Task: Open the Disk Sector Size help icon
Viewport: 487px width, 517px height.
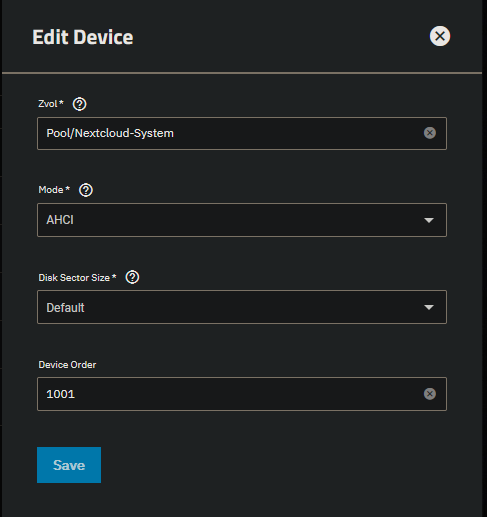Action: coord(132,277)
